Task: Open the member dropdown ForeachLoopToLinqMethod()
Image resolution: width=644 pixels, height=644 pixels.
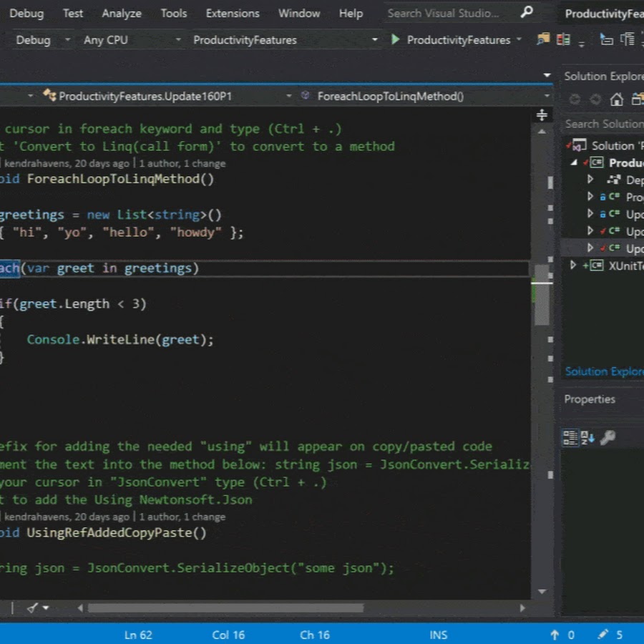Action: pyautogui.click(x=547, y=96)
